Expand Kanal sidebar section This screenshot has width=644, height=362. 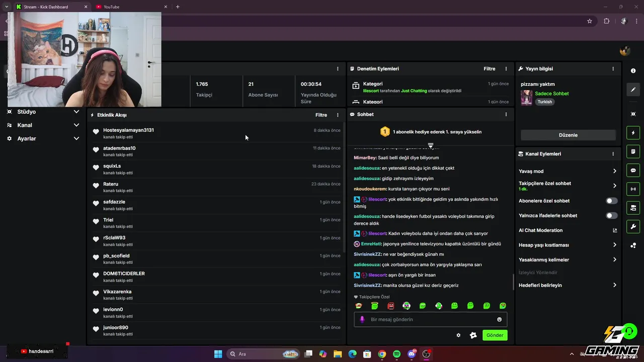point(76,125)
